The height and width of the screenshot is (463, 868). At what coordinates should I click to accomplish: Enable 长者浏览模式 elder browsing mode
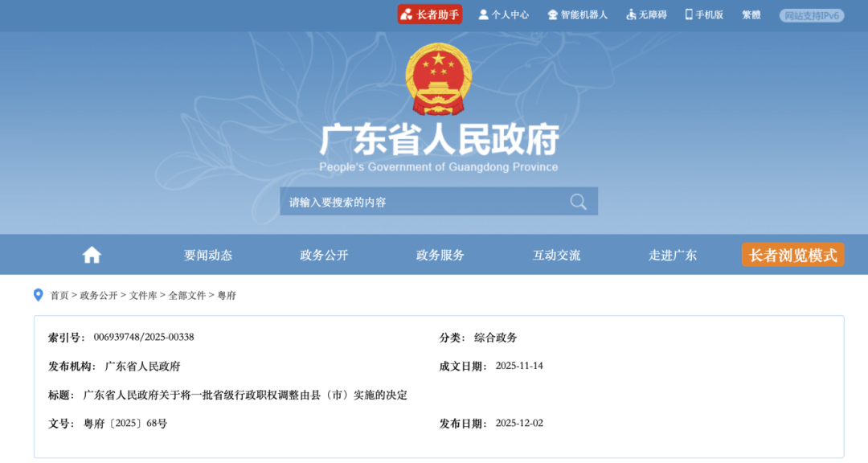point(792,254)
